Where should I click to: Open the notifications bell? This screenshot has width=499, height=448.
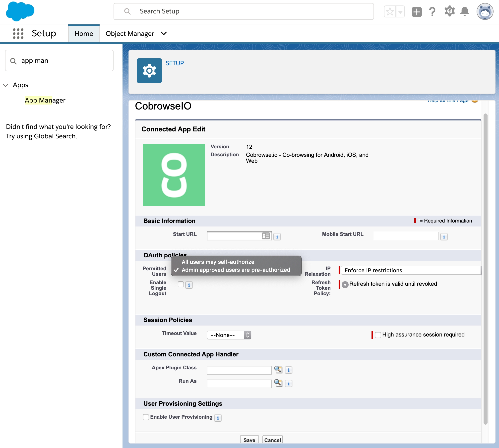(465, 11)
